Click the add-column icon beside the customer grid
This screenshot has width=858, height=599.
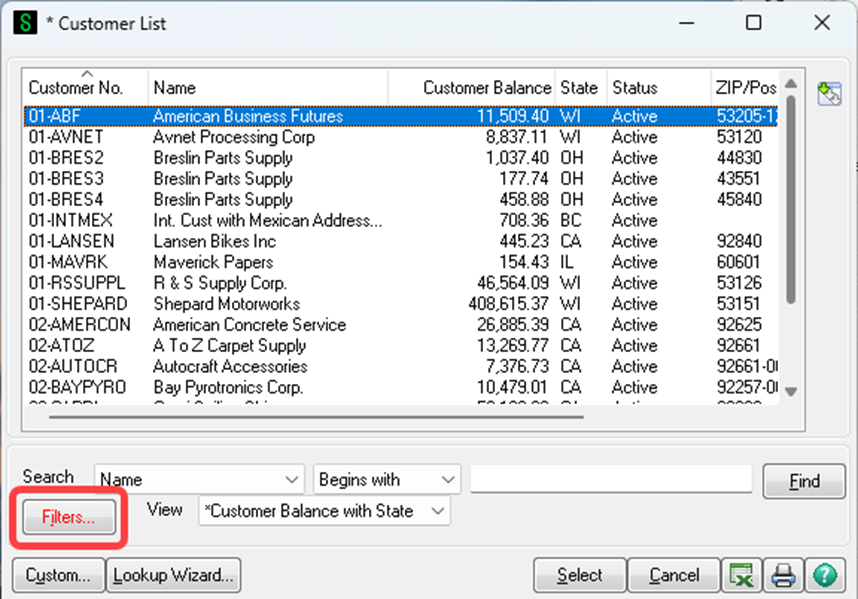(829, 93)
